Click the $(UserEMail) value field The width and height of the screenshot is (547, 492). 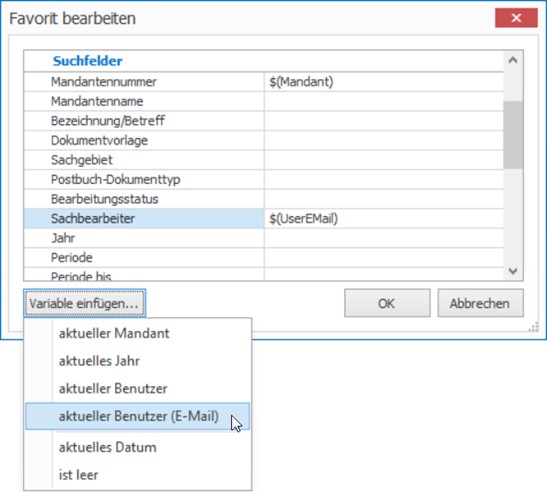pyautogui.click(x=384, y=219)
